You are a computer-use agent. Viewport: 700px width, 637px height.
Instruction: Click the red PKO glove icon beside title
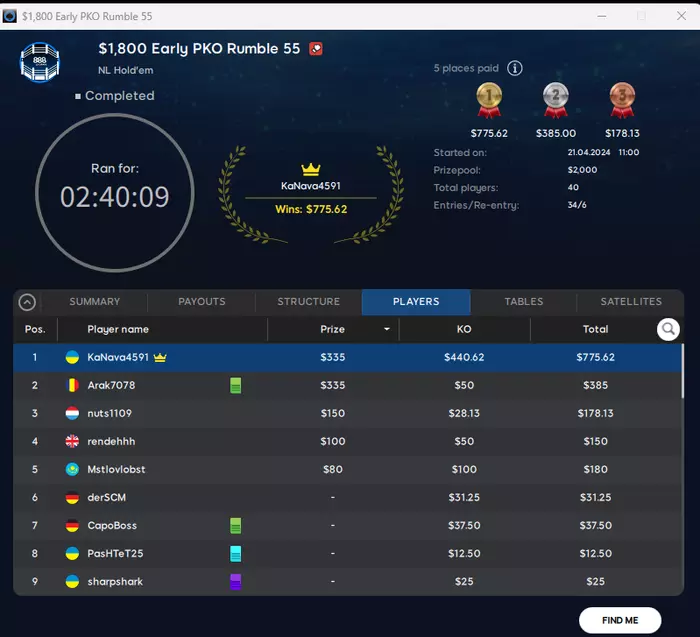click(x=316, y=49)
